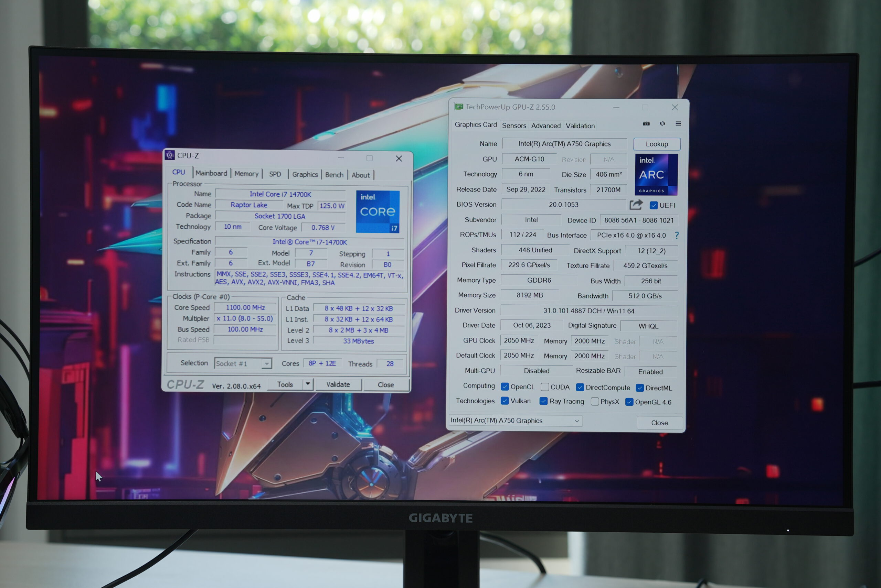Click the Memory Size value 8192 MB
This screenshot has width=881, height=588.
pos(529,295)
